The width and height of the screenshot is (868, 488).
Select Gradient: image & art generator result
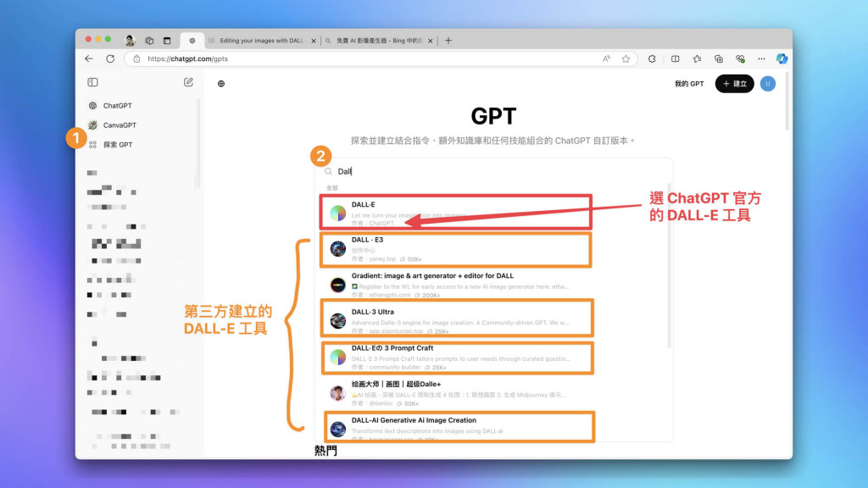[455, 285]
